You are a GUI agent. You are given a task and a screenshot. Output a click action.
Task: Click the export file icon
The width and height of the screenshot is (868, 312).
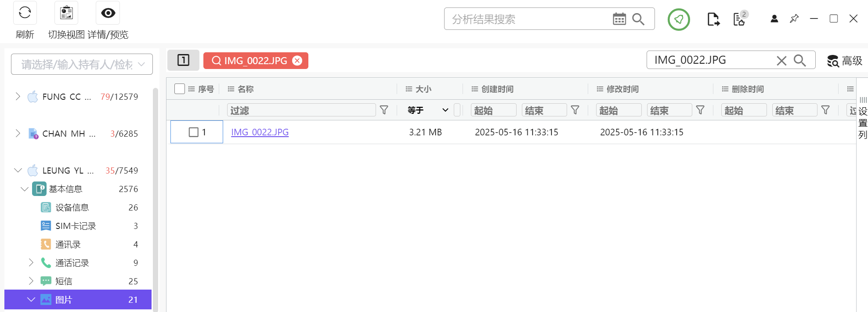(713, 19)
